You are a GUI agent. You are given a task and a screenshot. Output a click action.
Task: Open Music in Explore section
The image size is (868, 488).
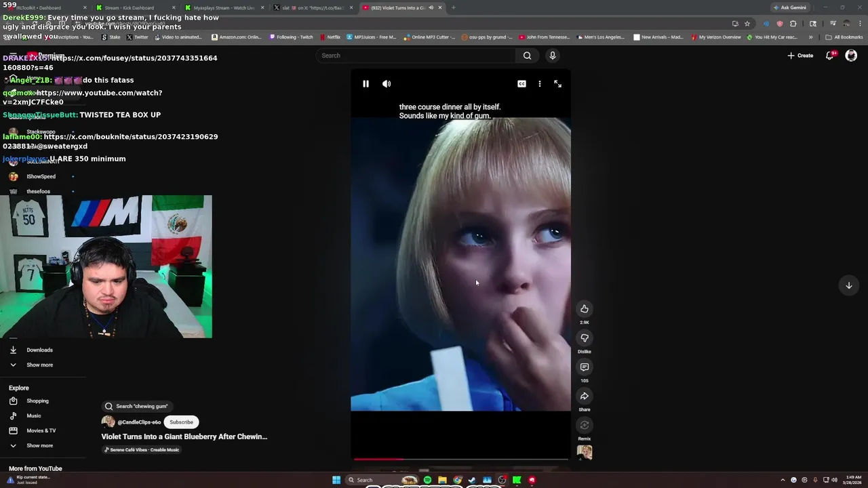[34, 416]
